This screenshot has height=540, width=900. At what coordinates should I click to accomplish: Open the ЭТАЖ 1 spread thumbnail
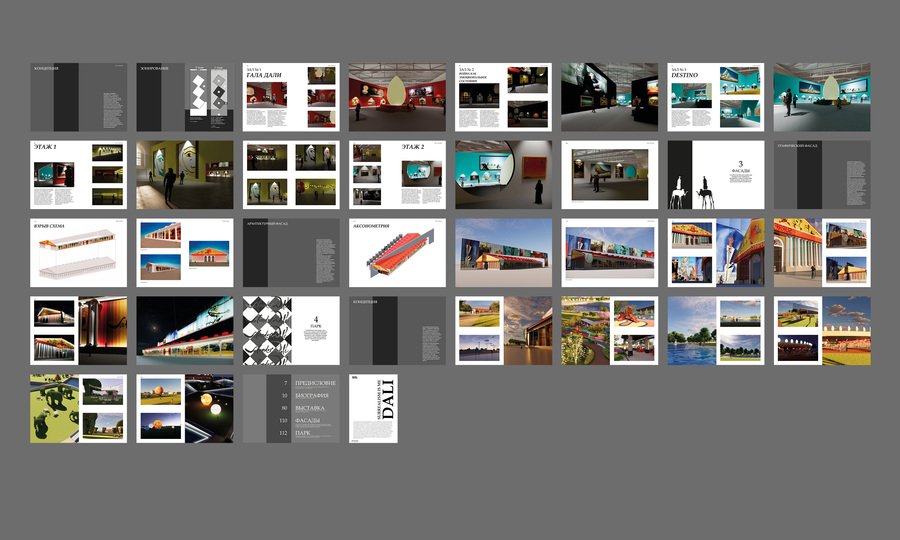[79, 175]
